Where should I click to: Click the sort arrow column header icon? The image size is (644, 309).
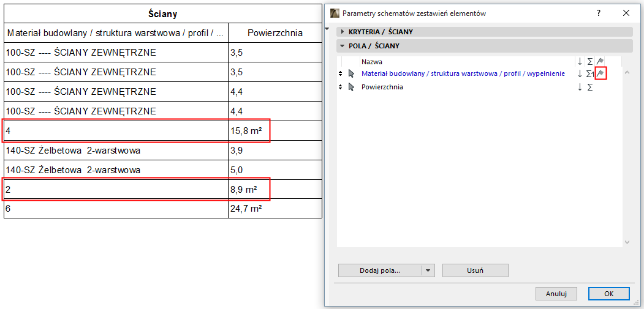pyautogui.click(x=580, y=62)
